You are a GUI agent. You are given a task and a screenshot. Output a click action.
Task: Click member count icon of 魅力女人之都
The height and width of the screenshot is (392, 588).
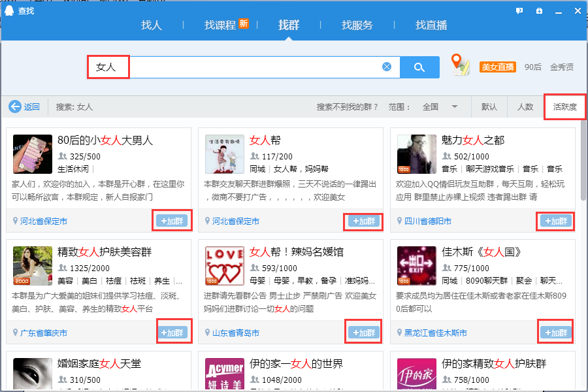pos(447,156)
